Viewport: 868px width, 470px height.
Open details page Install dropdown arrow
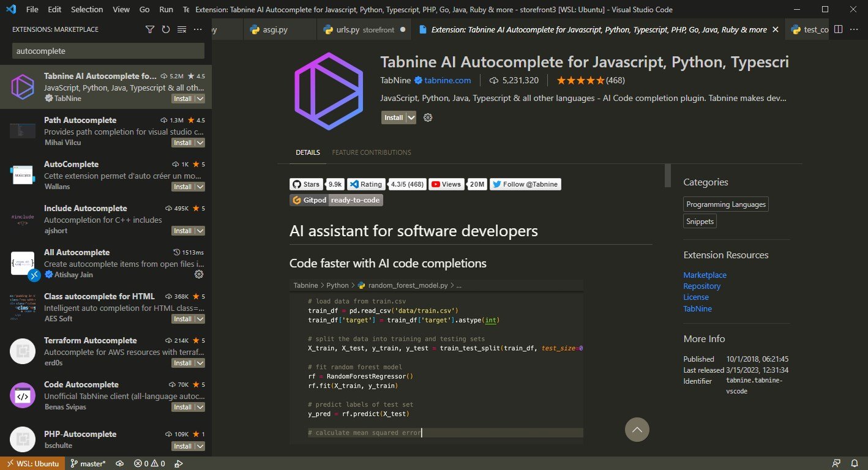coord(411,117)
